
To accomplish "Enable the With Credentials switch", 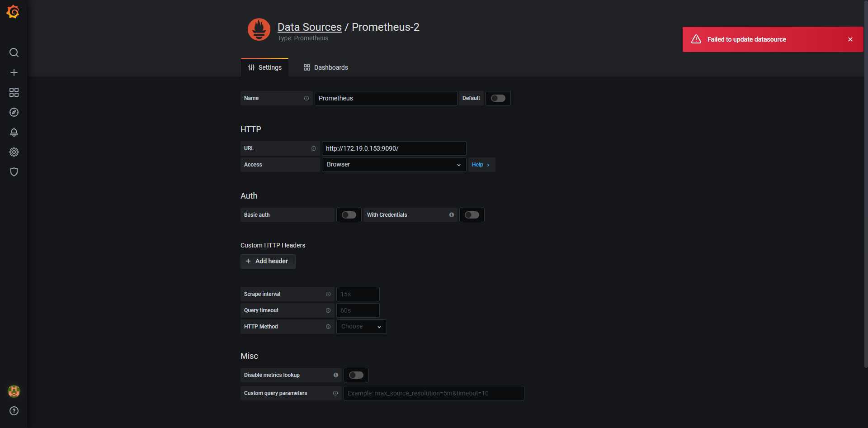I will pyautogui.click(x=472, y=215).
